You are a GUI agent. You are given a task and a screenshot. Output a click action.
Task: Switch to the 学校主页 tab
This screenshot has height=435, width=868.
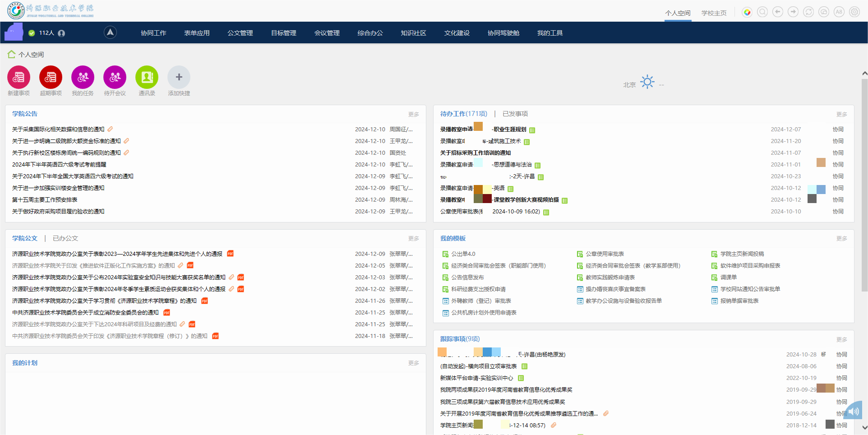point(714,13)
